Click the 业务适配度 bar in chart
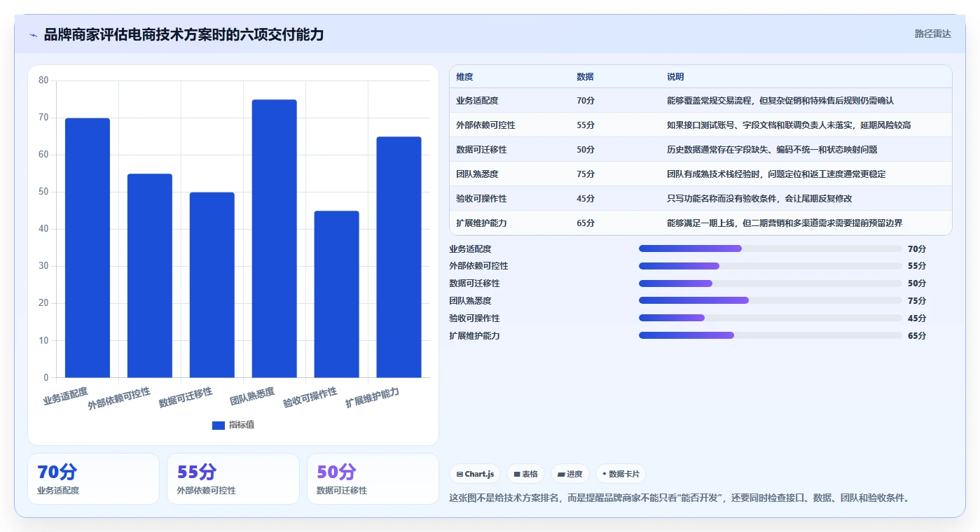 (88, 248)
